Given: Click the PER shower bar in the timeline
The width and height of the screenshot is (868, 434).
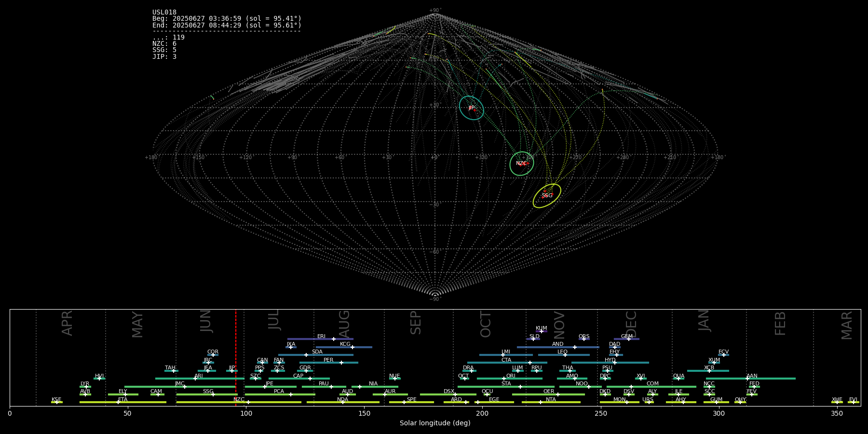Looking at the screenshot, I should tap(329, 363).
